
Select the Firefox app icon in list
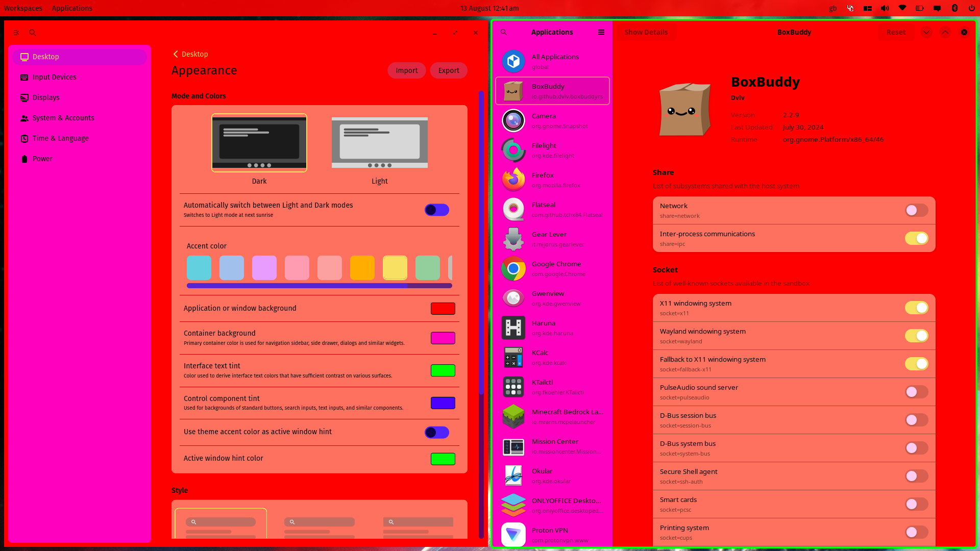tap(513, 180)
